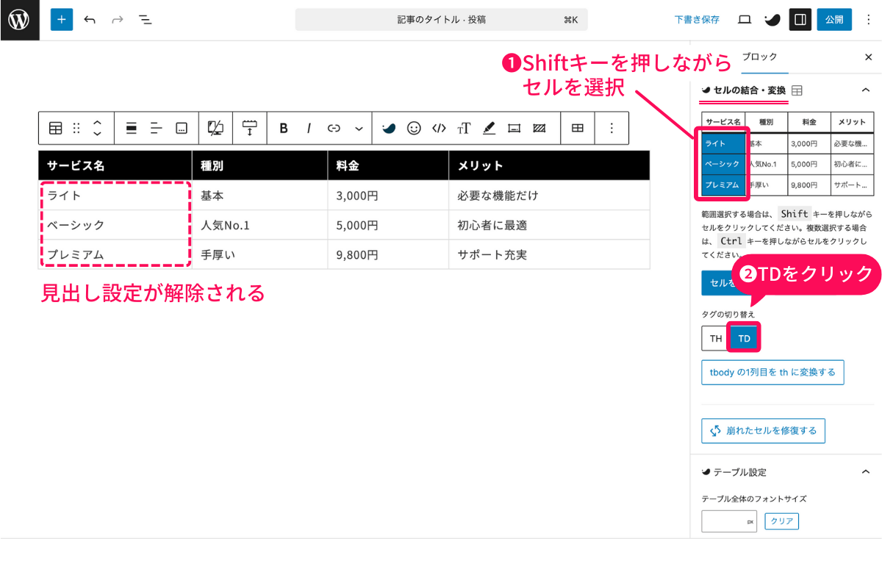Click the TD tag toggle

pyautogui.click(x=743, y=338)
